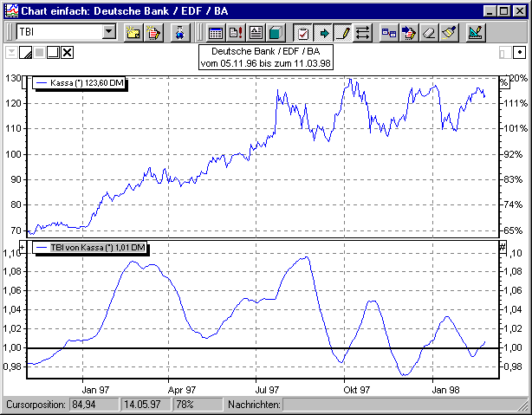Click the hand-holding-document toolbar icon

(x=153, y=33)
